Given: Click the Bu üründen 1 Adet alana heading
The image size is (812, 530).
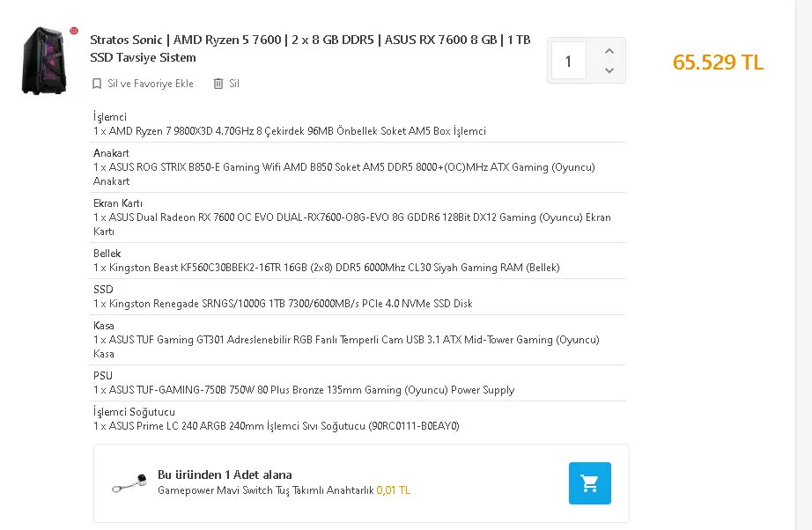Looking at the screenshot, I should coord(225,475).
